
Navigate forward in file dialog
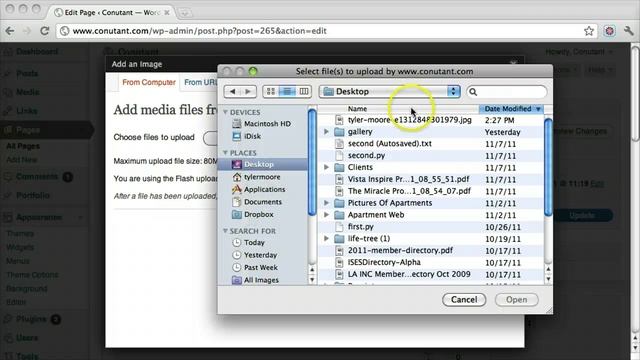pos(248,91)
